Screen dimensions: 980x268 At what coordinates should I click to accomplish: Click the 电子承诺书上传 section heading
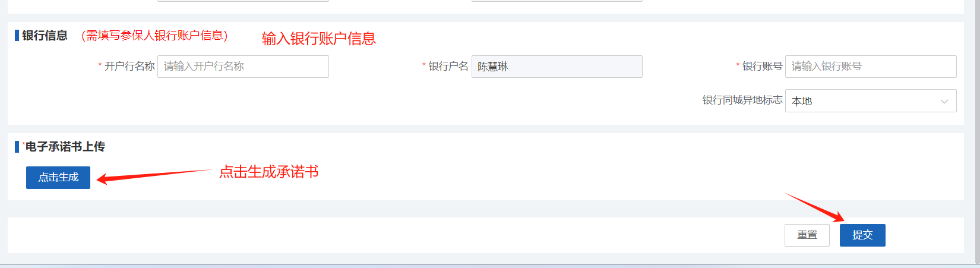coord(65,147)
